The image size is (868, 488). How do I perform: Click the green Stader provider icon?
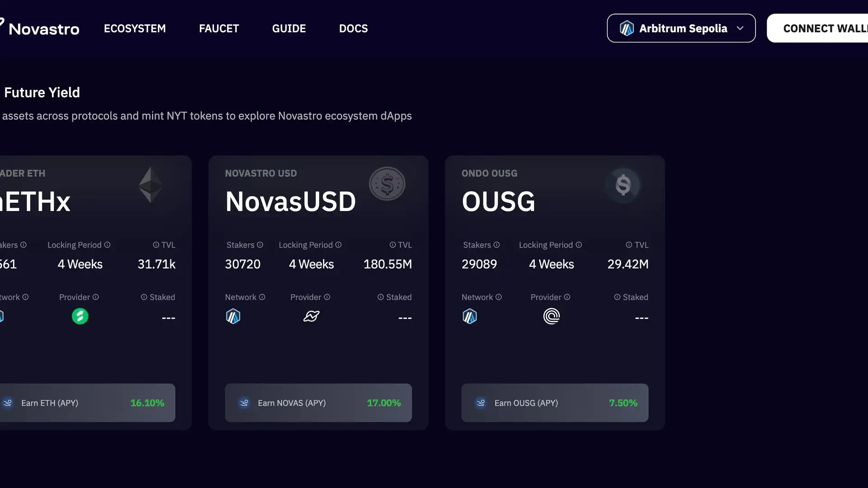click(80, 316)
